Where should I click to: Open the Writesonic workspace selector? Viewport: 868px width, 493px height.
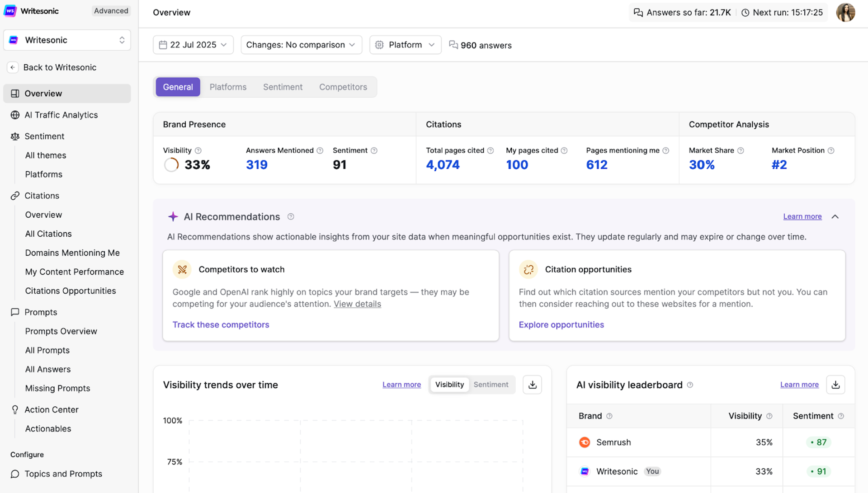pos(67,40)
